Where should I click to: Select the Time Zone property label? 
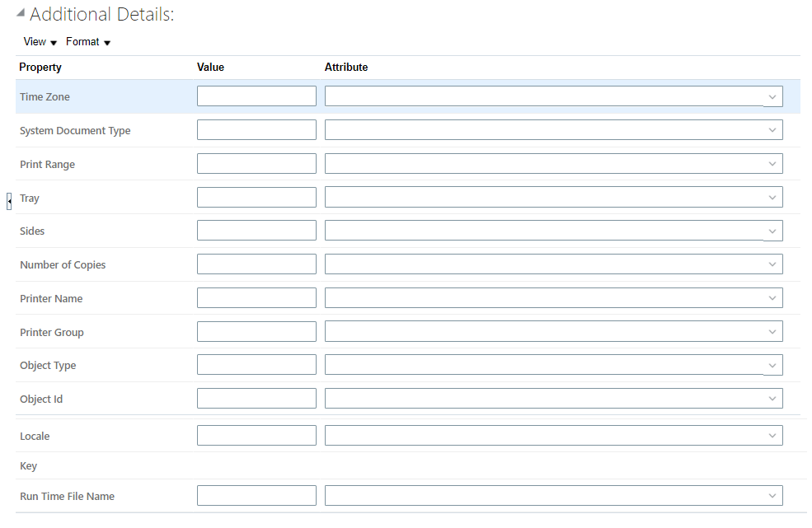(45, 97)
